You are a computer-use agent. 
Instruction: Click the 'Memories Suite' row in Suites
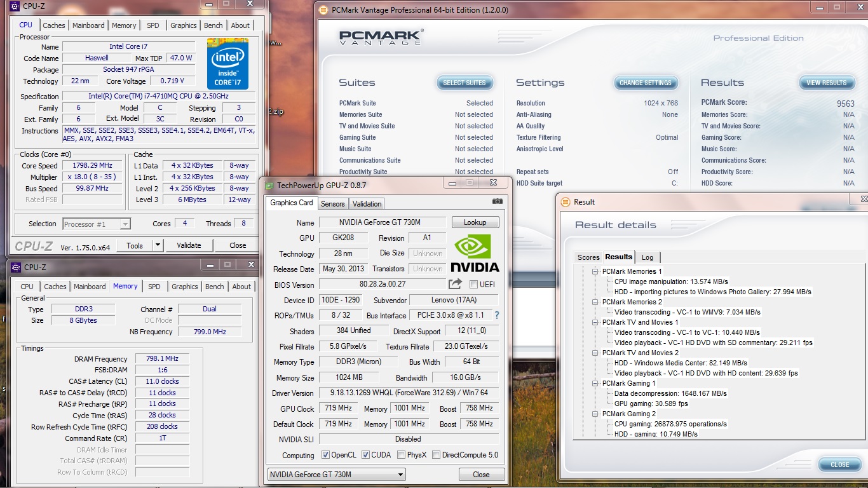(x=416, y=114)
